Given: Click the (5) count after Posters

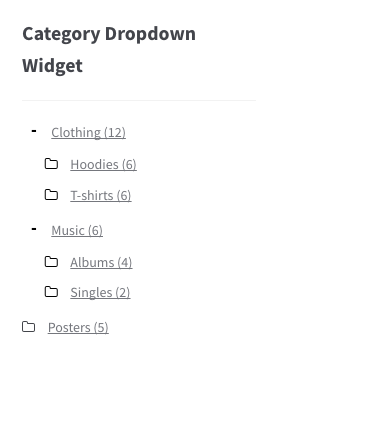Looking at the screenshot, I should point(101,327).
